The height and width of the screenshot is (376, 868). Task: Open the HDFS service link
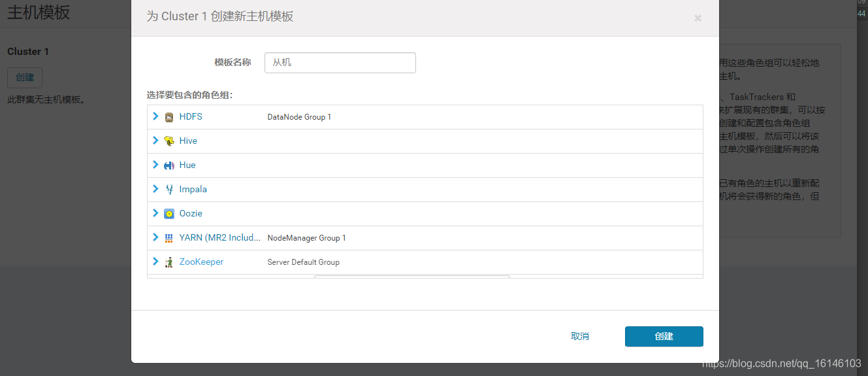(191, 116)
